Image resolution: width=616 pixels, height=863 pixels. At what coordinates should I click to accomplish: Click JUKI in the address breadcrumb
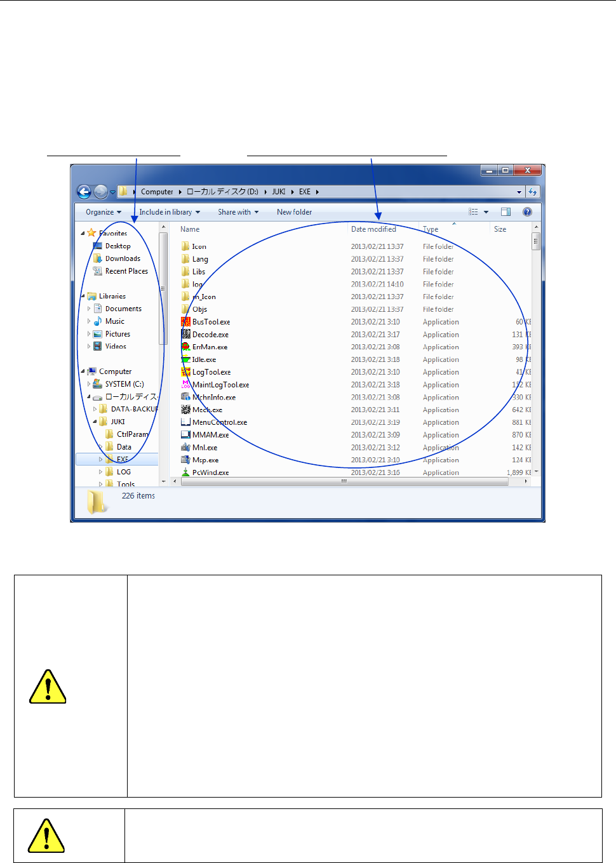pyautogui.click(x=279, y=192)
